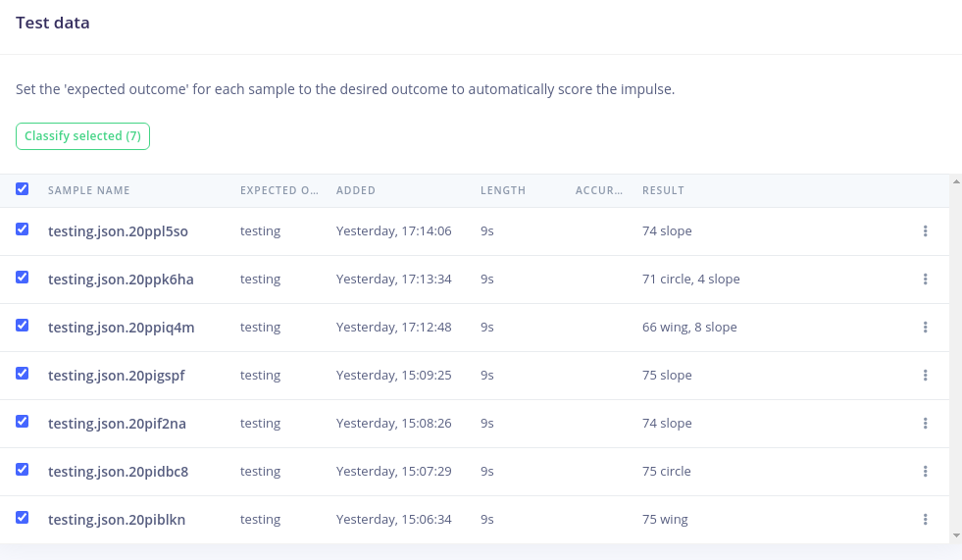
Task: Open kebab menu for testing.json.20ppk6ha
Action: coord(925,280)
